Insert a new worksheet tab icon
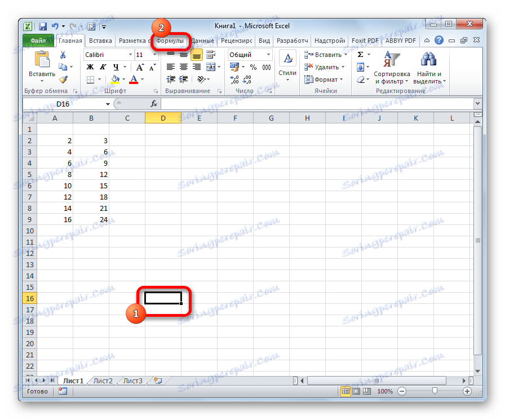The width and height of the screenshot is (505, 420). point(158,381)
